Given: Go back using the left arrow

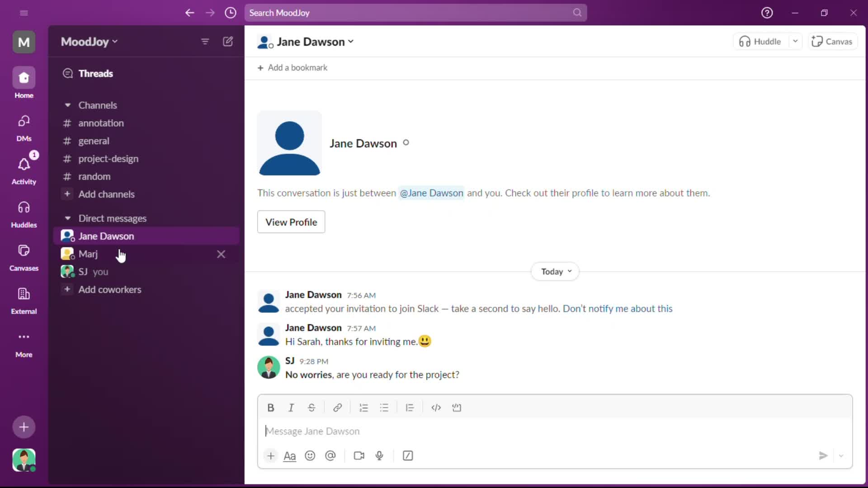Looking at the screenshot, I should point(189,13).
